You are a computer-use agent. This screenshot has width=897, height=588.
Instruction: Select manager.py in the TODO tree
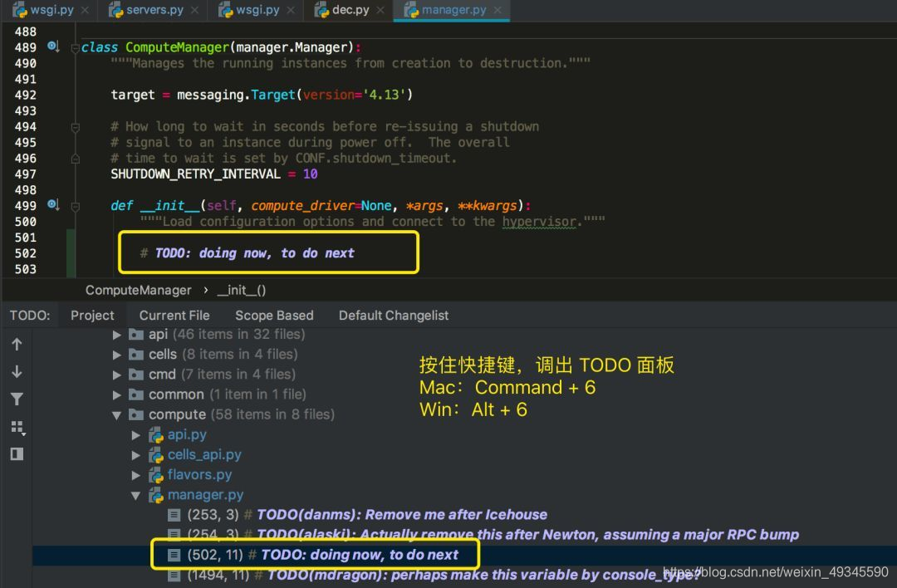205,495
